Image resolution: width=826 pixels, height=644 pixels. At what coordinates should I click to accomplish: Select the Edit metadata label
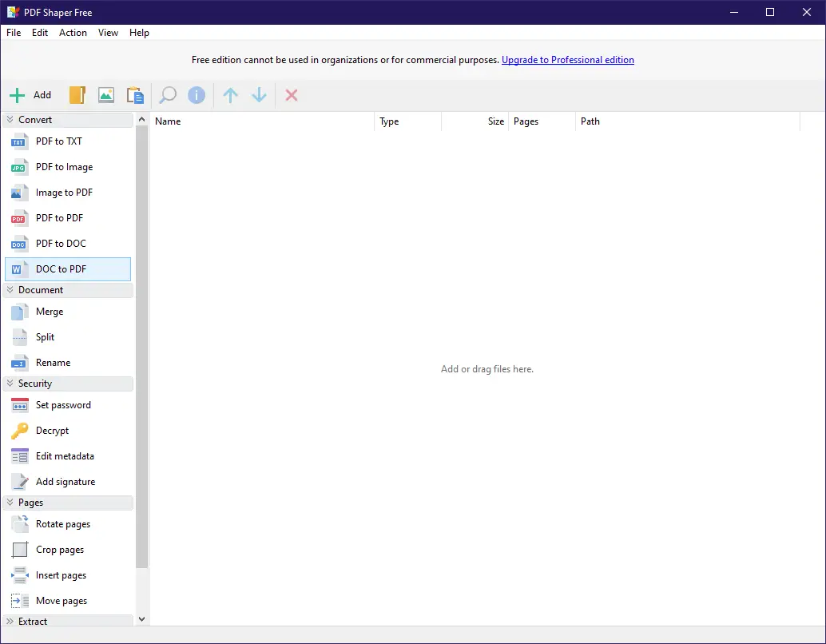click(x=65, y=456)
